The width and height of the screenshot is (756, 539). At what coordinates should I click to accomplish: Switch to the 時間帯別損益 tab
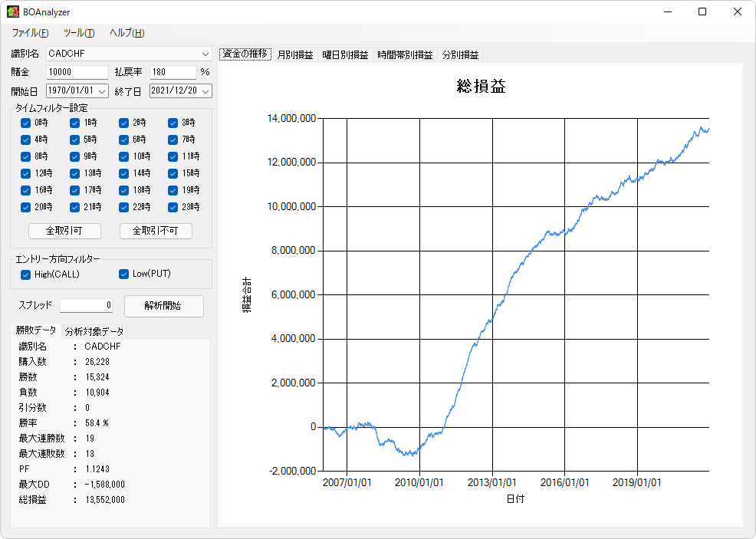405,55
